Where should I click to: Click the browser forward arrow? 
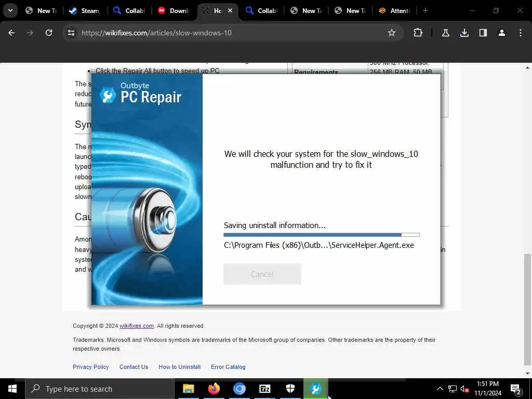(30, 33)
